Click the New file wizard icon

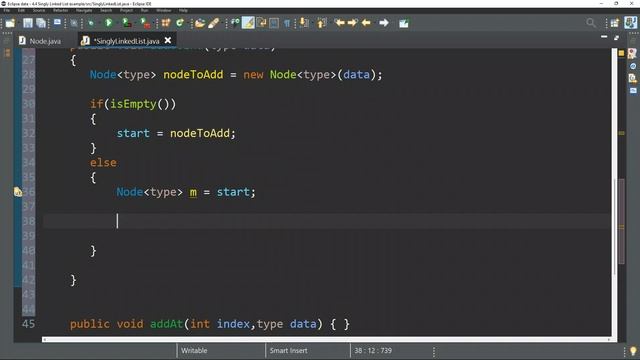point(10,23)
